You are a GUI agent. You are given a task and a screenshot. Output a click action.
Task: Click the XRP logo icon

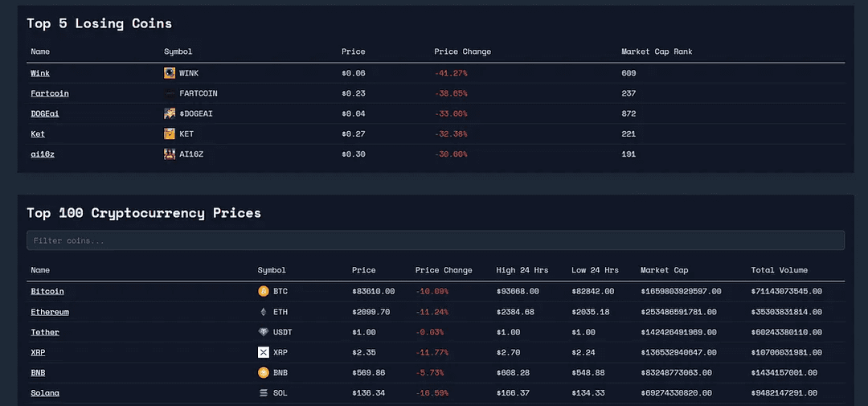(264, 352)
